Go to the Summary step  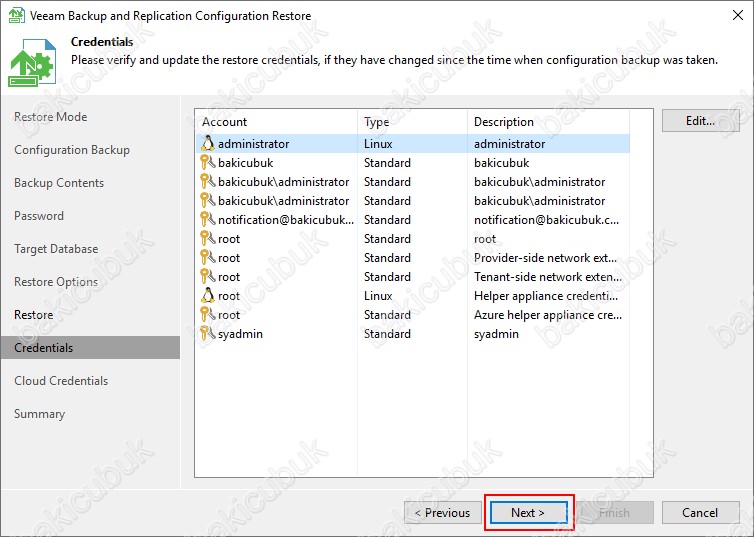click(x=39, y=414)
